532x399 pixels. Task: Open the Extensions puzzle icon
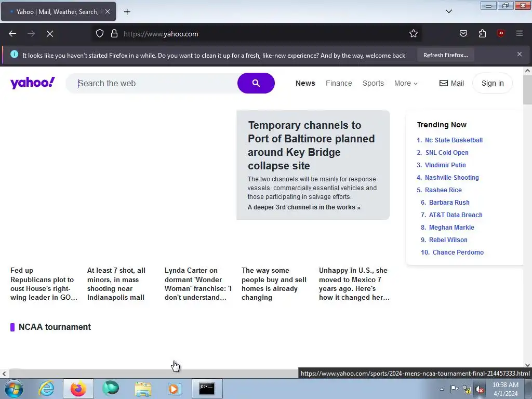482,34
